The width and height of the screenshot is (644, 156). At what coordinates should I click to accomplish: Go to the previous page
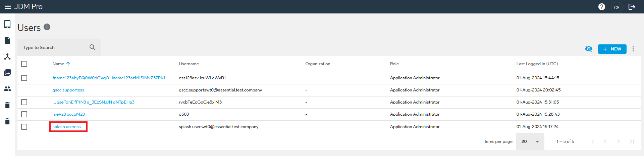click(605, 142)
